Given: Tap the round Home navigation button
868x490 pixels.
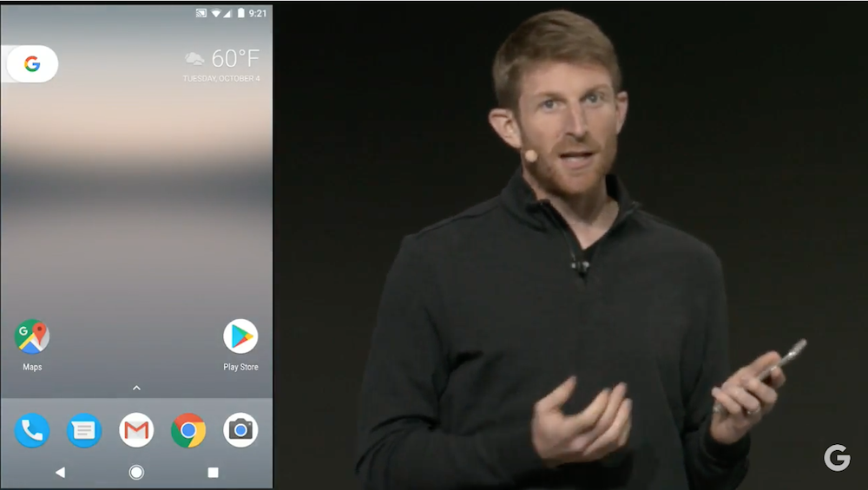Looking at the screenshot, I should pyautogui.click(x=136, y=473).
